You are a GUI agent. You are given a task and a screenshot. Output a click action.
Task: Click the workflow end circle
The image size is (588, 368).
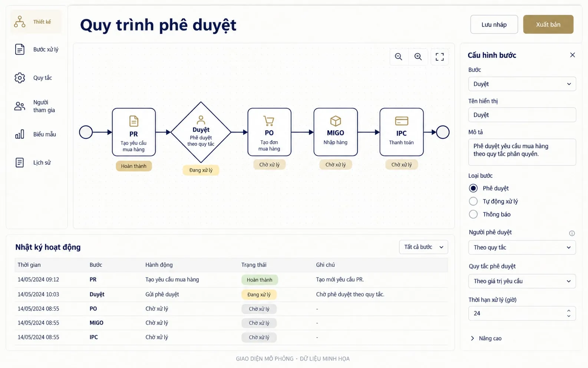point(443,132)
